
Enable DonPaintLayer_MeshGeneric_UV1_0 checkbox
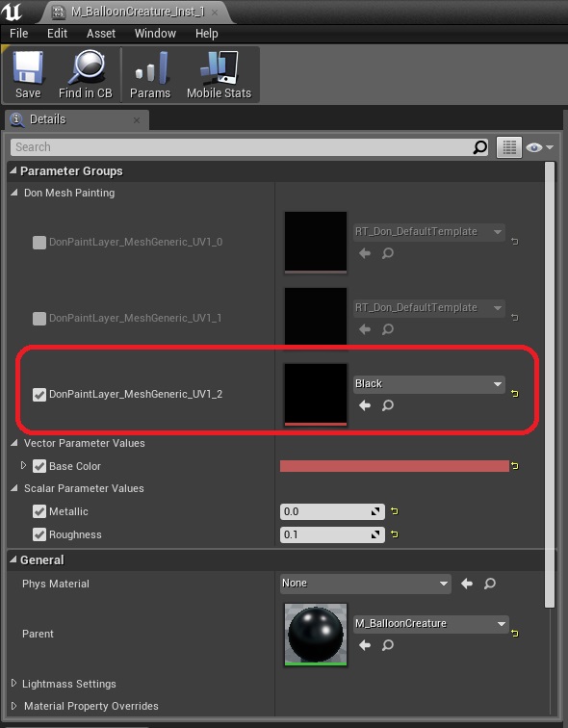[39, 243]
